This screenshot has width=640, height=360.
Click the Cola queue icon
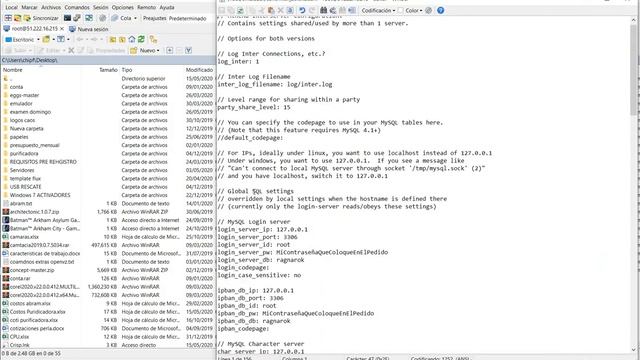(115, 18)
